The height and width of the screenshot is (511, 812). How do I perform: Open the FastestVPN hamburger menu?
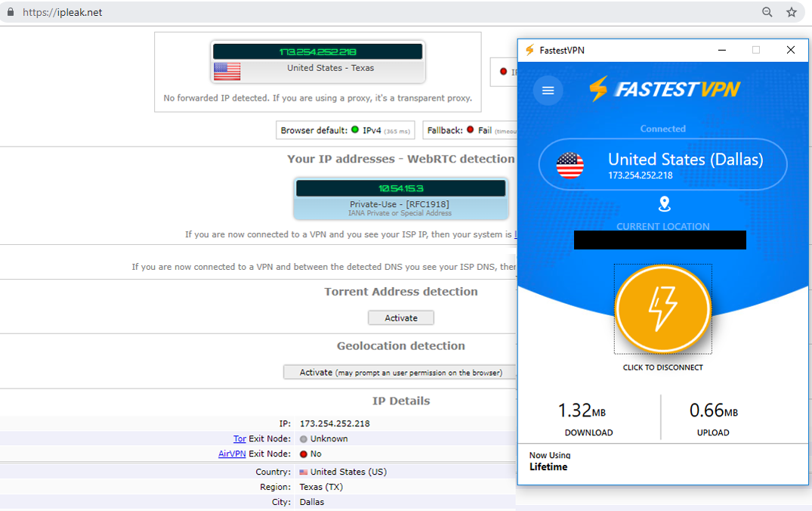[x=548, y=91]
